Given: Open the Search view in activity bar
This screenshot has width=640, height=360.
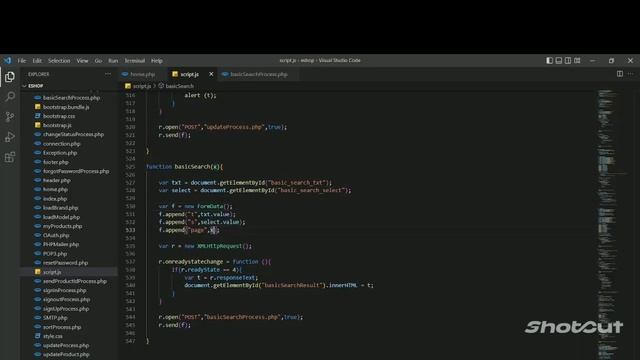Looking at the screenshot, I should (x=10, y=97).
